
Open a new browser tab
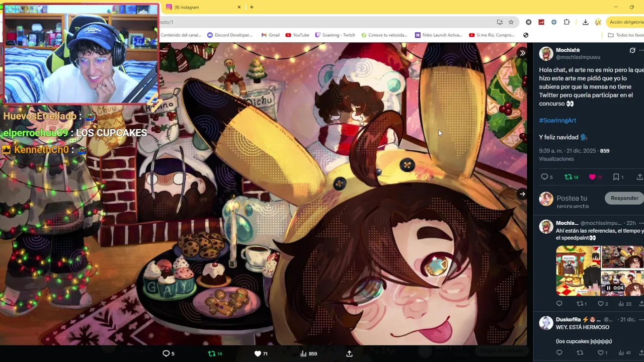(252, 7)
